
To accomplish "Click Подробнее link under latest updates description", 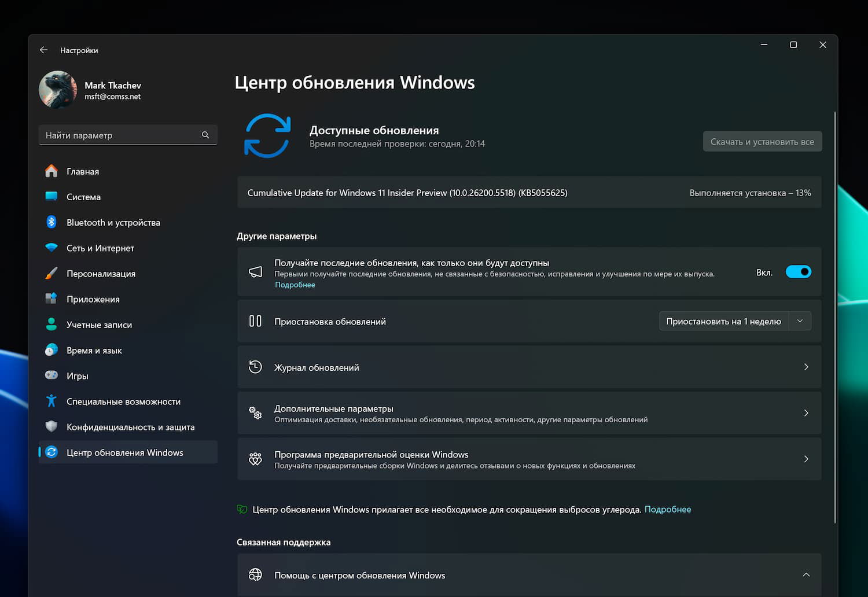I will coord(295,285).
